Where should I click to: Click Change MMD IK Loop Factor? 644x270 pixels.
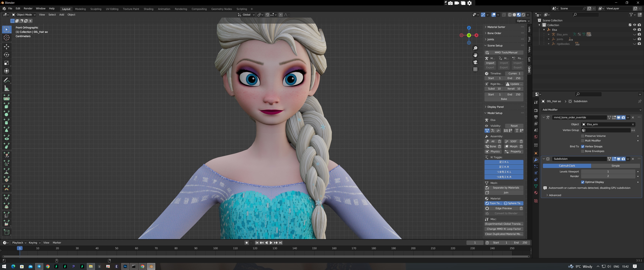point(504,229)
